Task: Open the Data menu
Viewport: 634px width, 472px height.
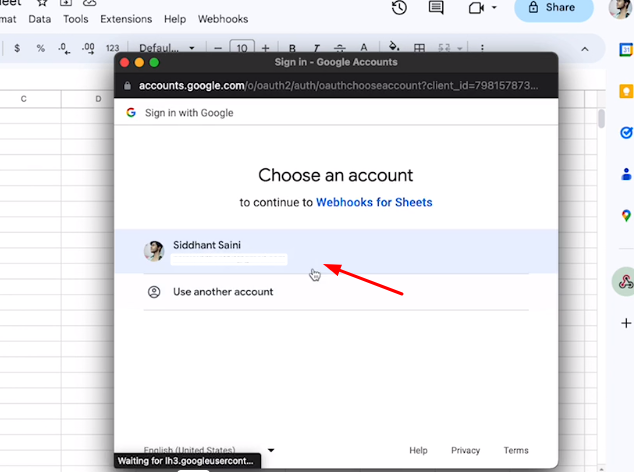Action: [40, 19]
